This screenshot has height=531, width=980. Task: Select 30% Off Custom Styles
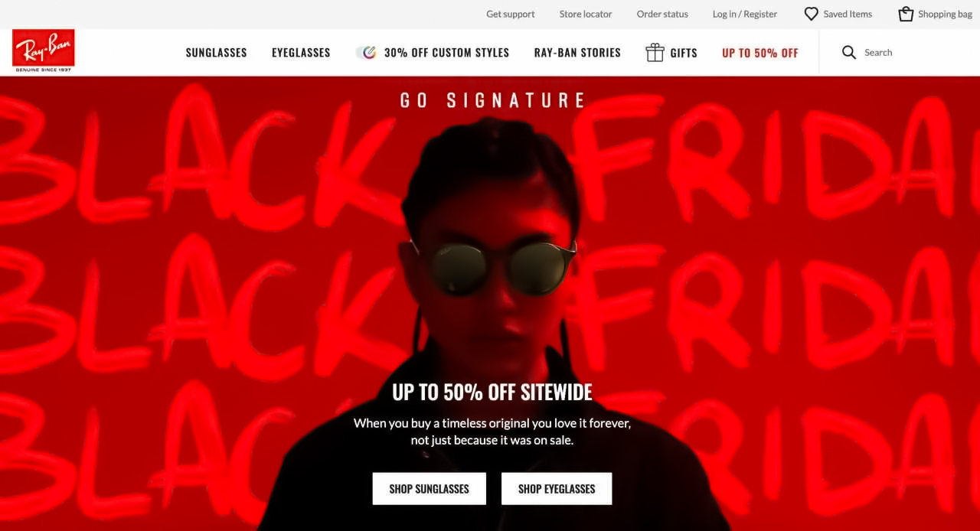[x=446, y=53]
